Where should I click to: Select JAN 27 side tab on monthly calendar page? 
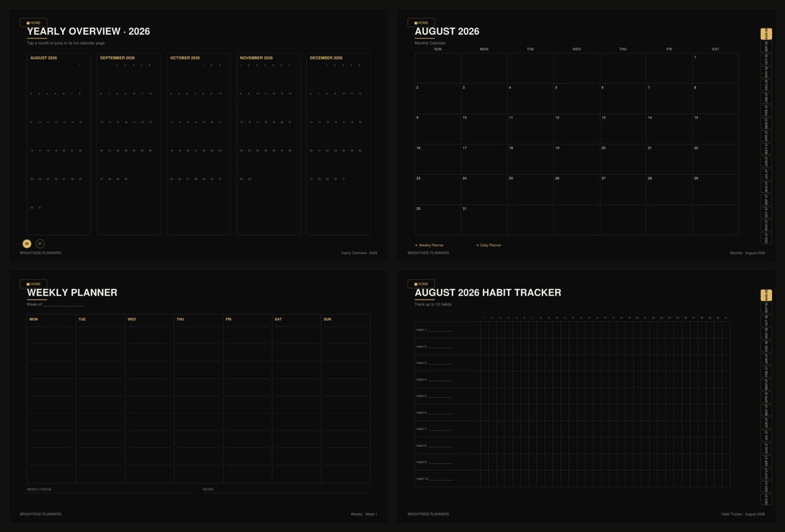pyautogui.click(x=766, y=98)
